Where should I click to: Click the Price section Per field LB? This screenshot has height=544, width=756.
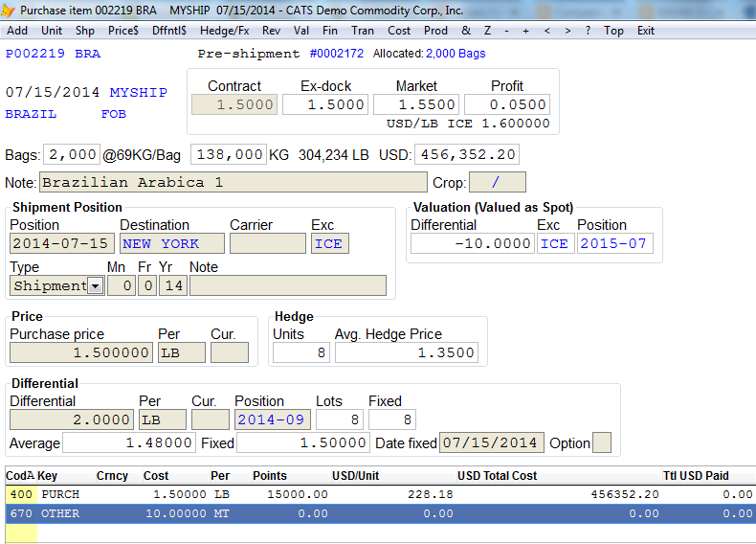coord(182,352)
